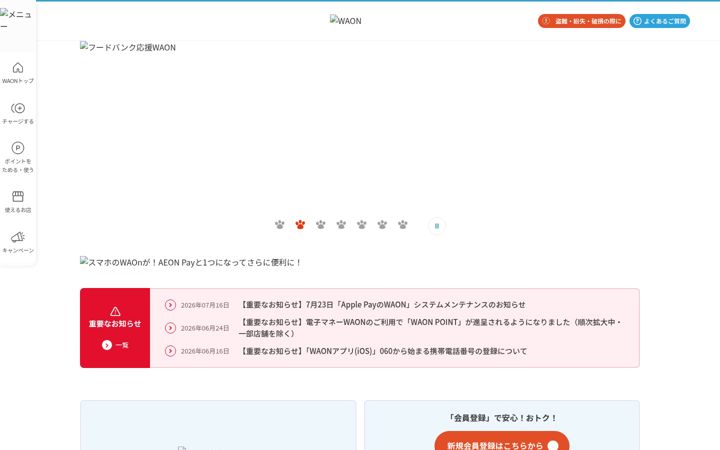Image resolution: width=720 pixels, height=450 pixels.
Task: Click arrow icon beside 2026年07月16日
Action: pyautogui.click(x=170, y=305)
